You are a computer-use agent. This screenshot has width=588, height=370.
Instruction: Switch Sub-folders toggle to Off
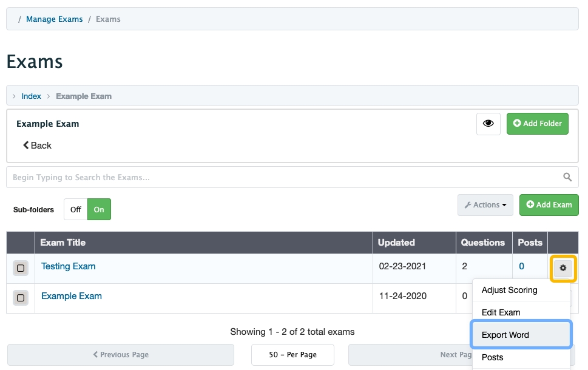point(76,209)
